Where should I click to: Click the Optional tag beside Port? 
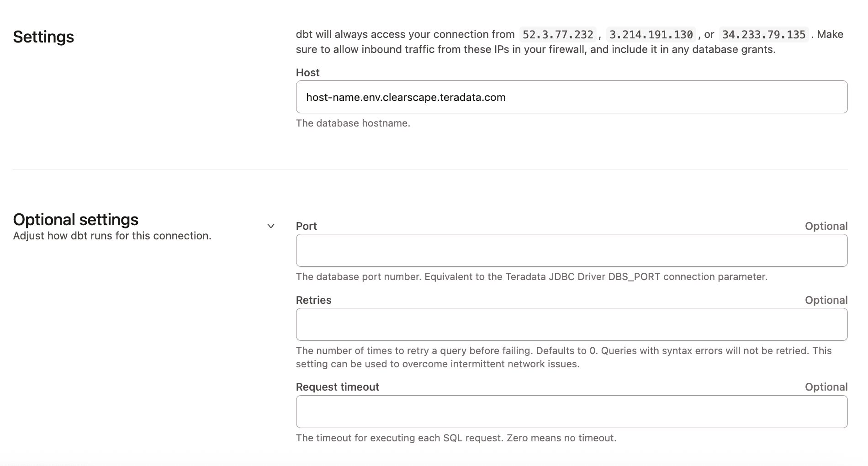tap(826, 226)
